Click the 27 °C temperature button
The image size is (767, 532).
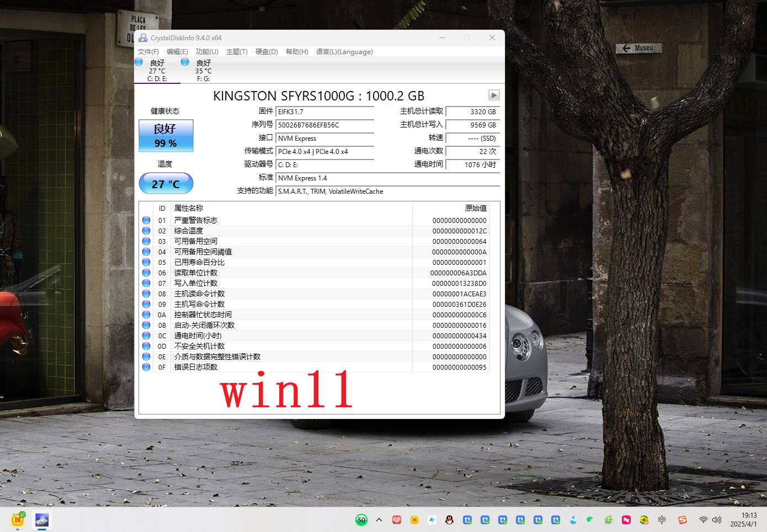point(166,184)
